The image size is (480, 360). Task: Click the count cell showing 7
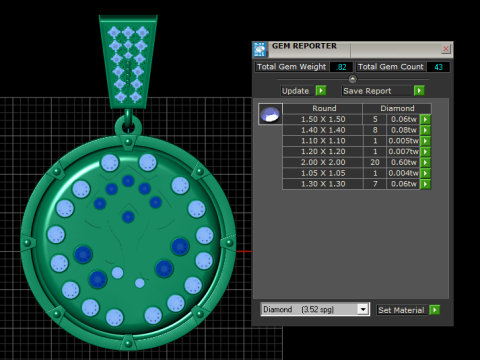pos(375,184)
